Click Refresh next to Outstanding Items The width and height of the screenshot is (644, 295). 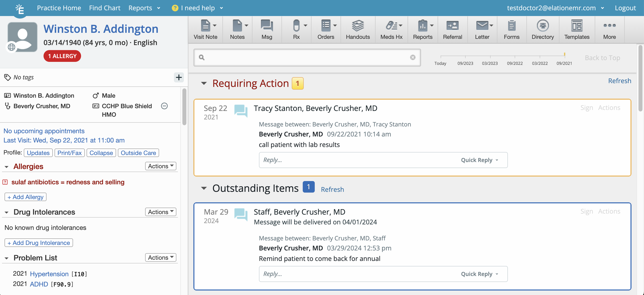[332, 190]
